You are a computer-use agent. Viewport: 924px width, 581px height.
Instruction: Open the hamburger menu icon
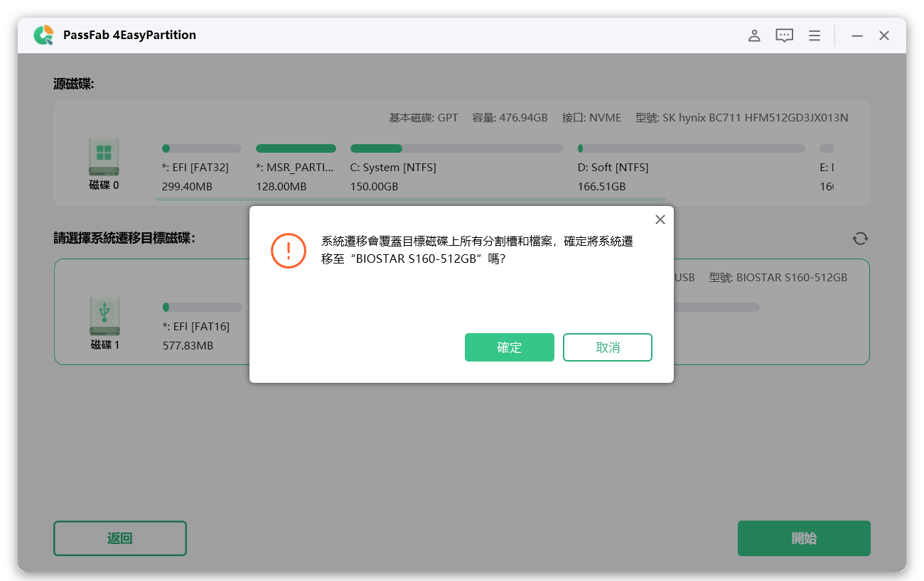point(815,36)
